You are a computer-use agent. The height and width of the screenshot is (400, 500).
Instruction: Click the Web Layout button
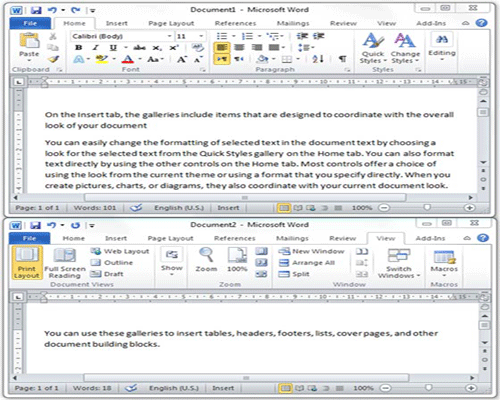(x=120, y=251)
